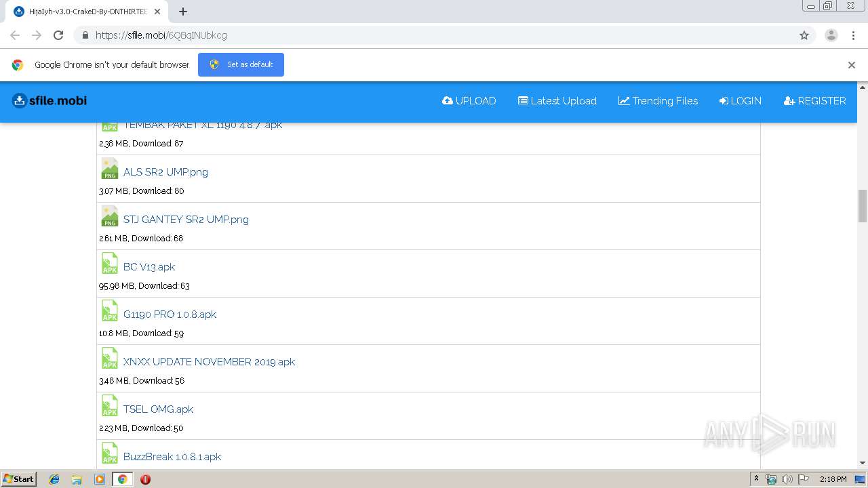This screenshot has height=488, width=868.
Task: Open STJ GANTEY SR2 UMP.png link
Action: point(186,220)
